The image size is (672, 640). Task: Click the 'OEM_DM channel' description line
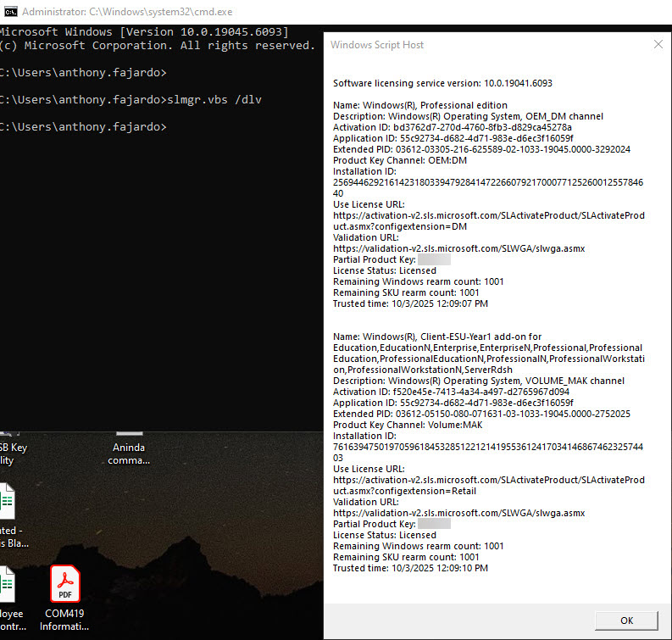[x=468, y=116]
